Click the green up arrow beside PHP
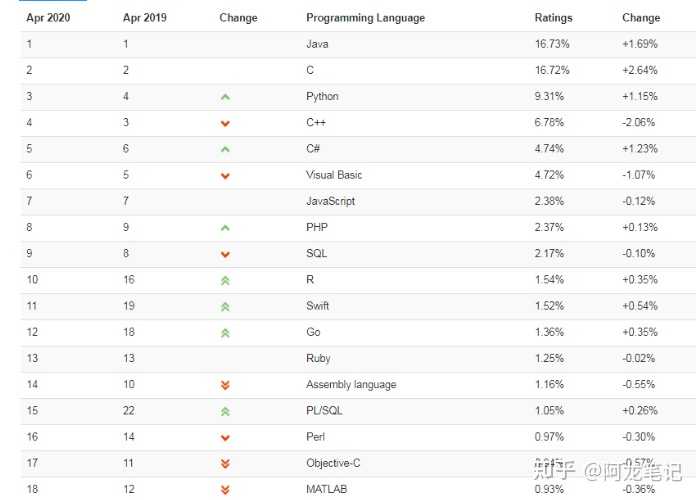This screenshot has height=500, width=700. point(225,228)
